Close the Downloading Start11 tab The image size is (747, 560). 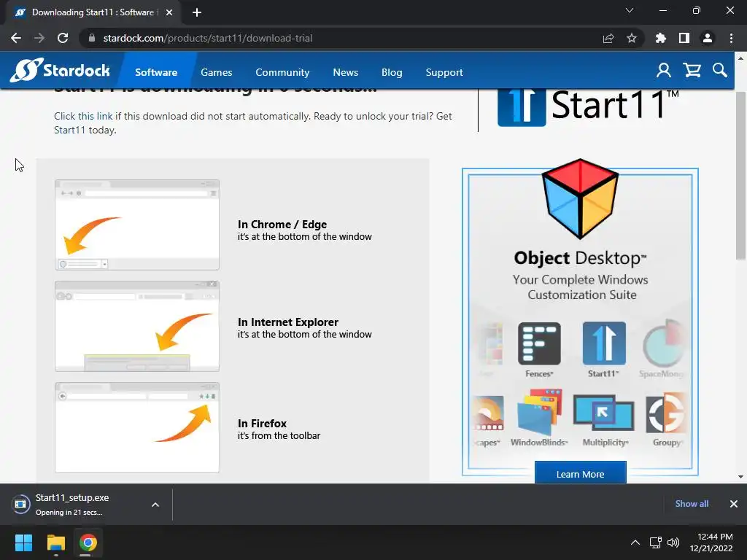click(x=169, y=13)
